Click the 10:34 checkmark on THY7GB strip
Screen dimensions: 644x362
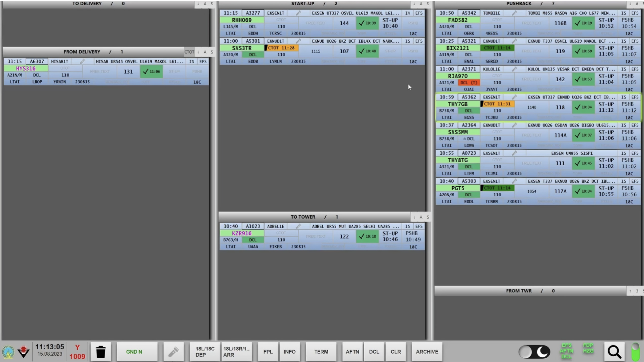583,107
